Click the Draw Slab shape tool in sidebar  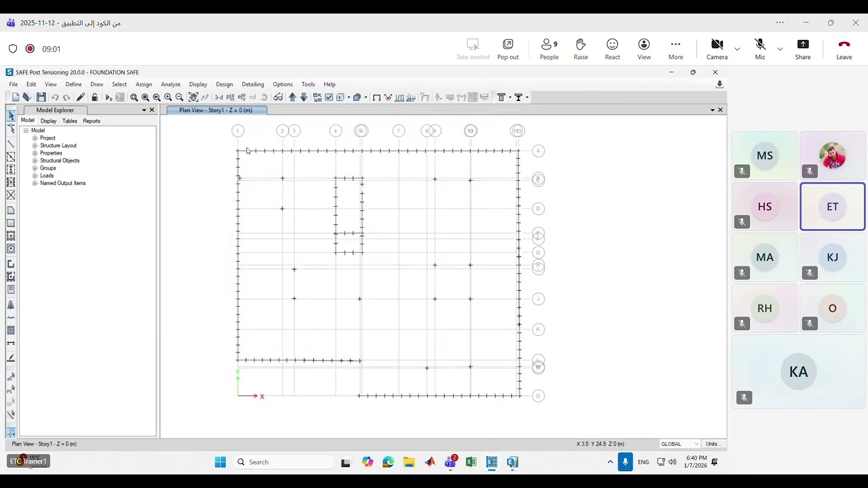click(11, 210)
